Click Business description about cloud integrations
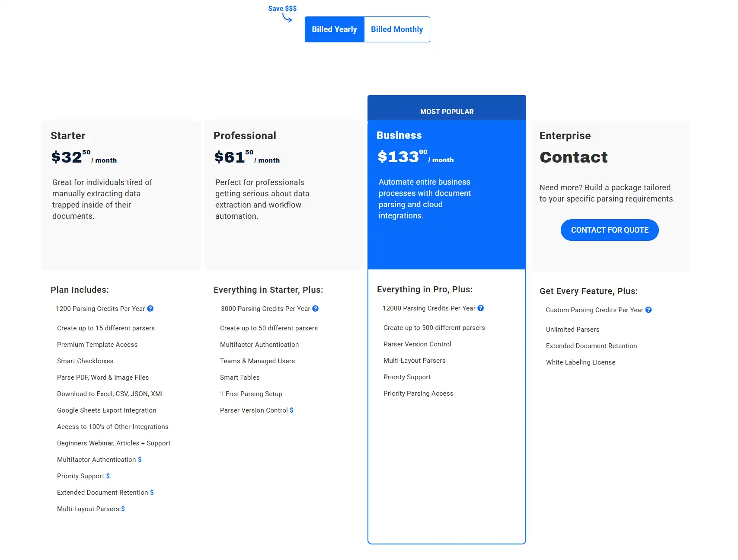 [x=425, y=199]
